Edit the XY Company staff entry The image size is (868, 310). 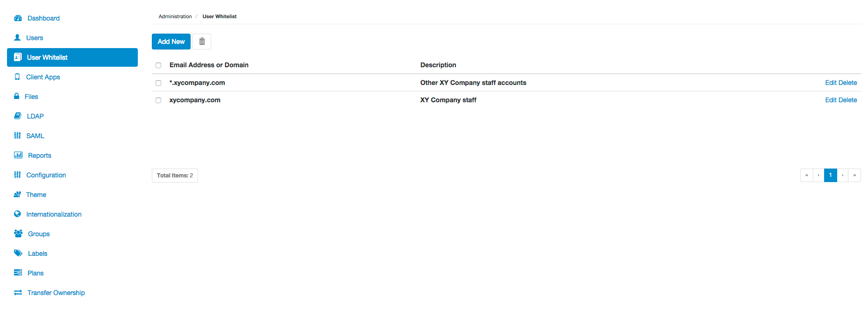831,100
